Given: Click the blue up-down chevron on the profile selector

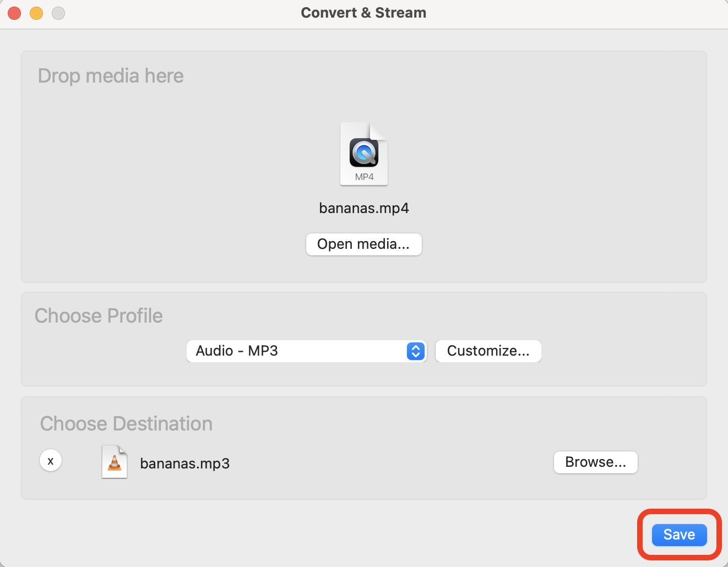Looking at the screenshot, I should (416, 351).
